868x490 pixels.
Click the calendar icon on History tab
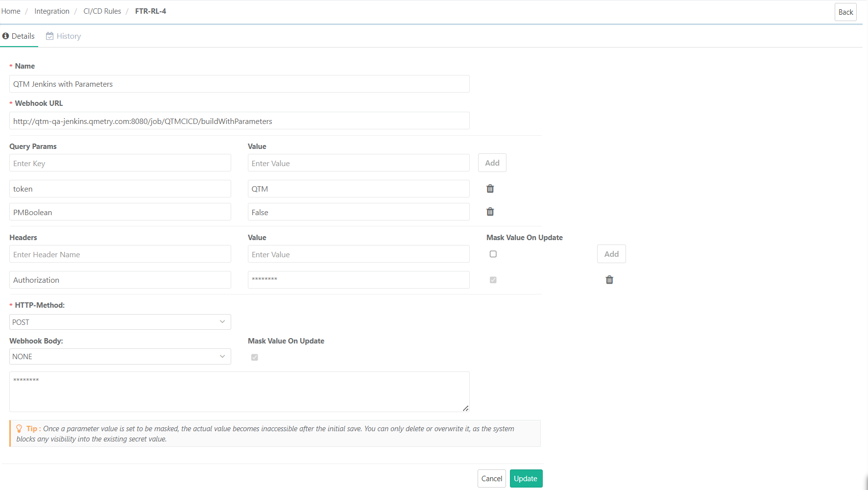49,36
